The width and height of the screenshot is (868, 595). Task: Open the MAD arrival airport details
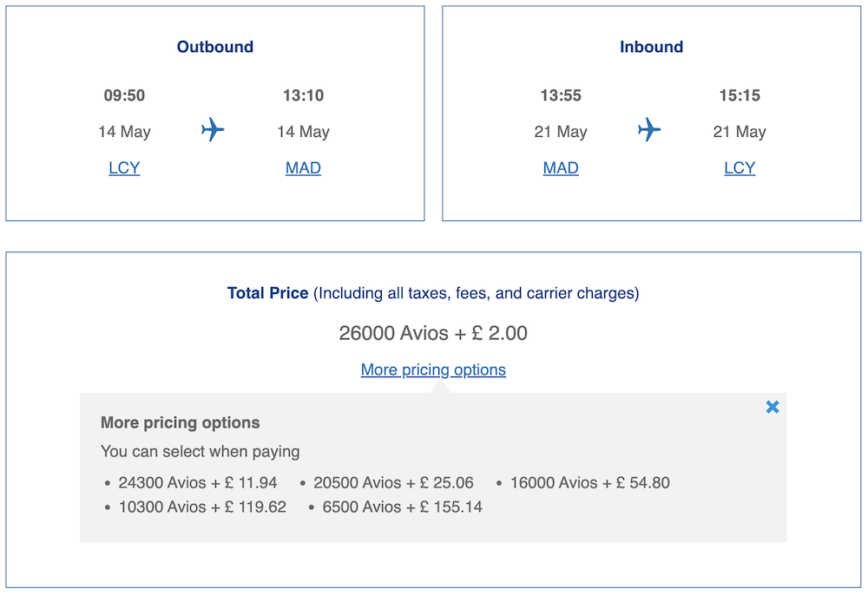[302, 167]
